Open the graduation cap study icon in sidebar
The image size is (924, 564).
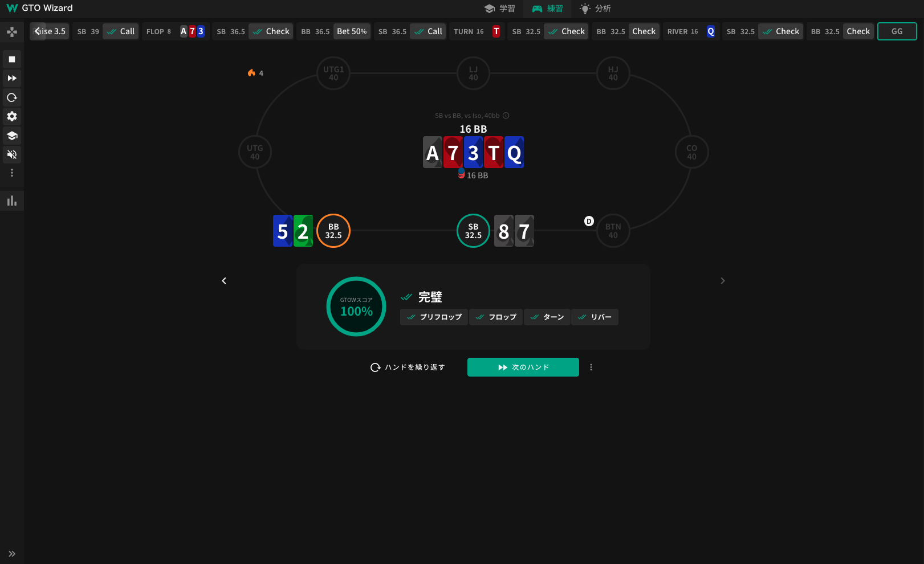tap(12, 136)
